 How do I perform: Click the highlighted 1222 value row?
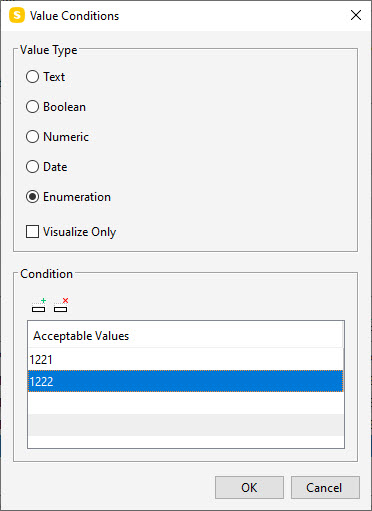point(186,381)
